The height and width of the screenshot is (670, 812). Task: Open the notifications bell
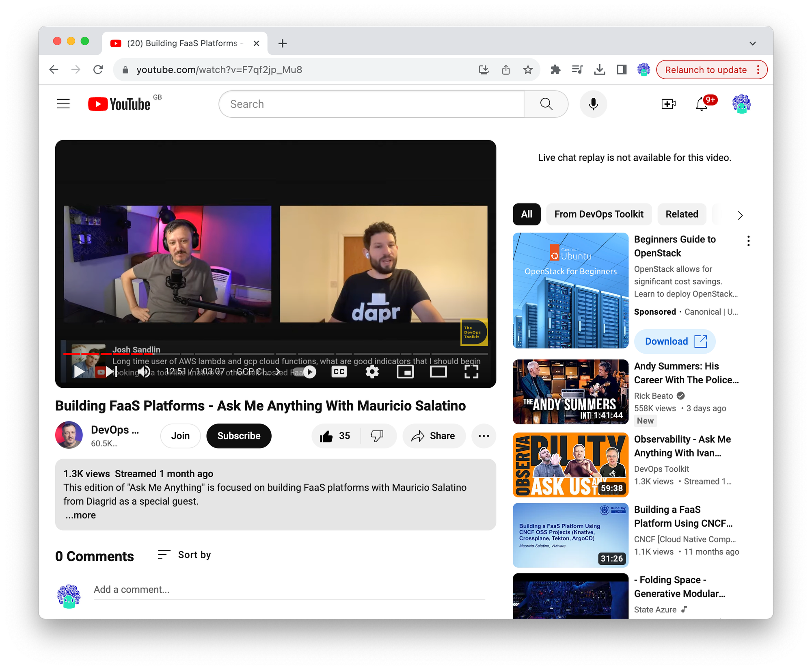[702, 104]
